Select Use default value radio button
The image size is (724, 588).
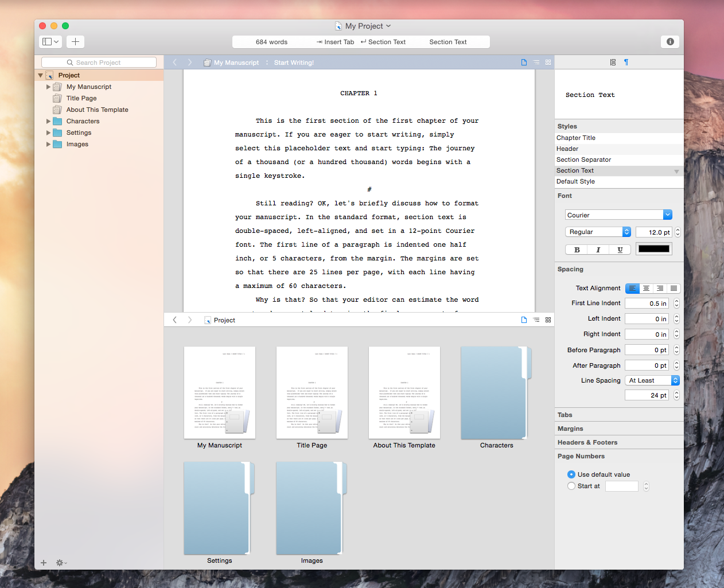[571, 474]
